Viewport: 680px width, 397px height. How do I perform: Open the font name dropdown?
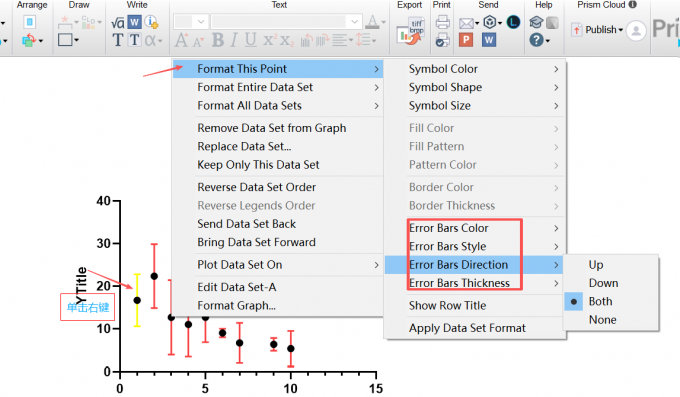(354, 21)
